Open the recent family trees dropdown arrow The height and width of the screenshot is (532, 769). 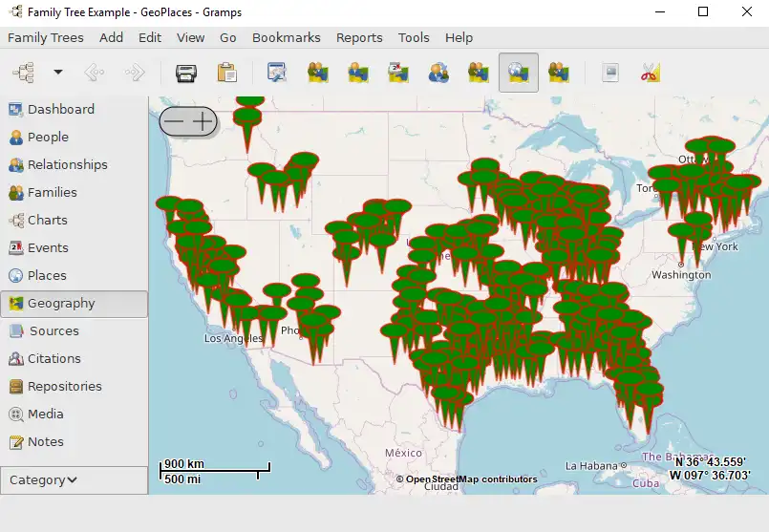(58, 73)
